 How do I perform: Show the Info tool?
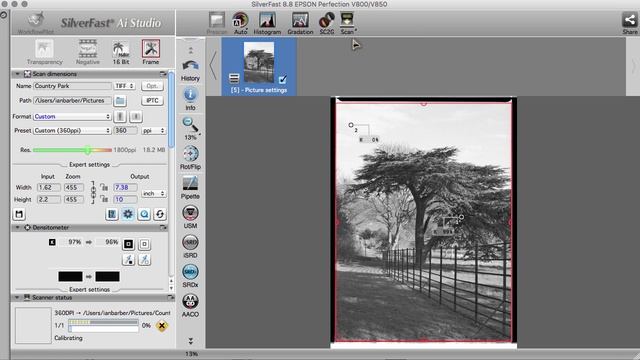[x=190, y=99]
